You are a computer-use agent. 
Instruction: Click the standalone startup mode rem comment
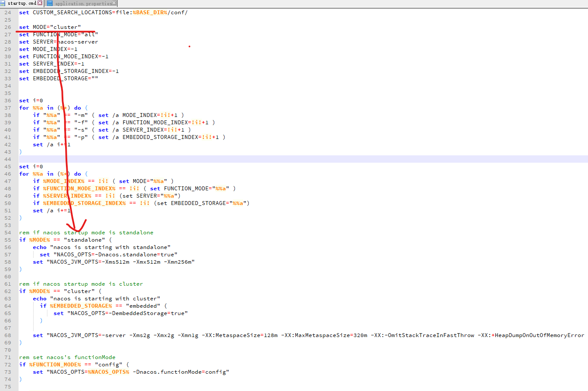click(x=86, y=233)
